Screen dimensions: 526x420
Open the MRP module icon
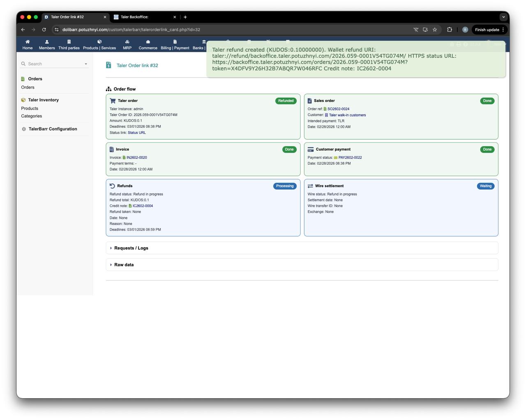tap(127, 42)
